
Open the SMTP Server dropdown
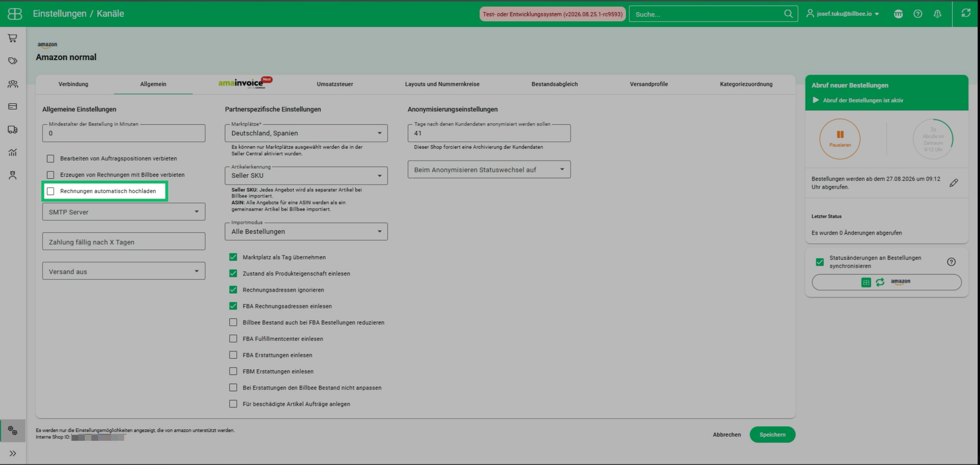[x=124, y=212]
